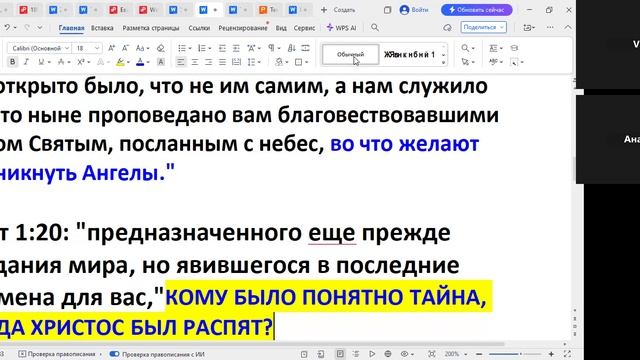Expand the styles gallery
Screen dimensions: 640x360
point(444,63)
